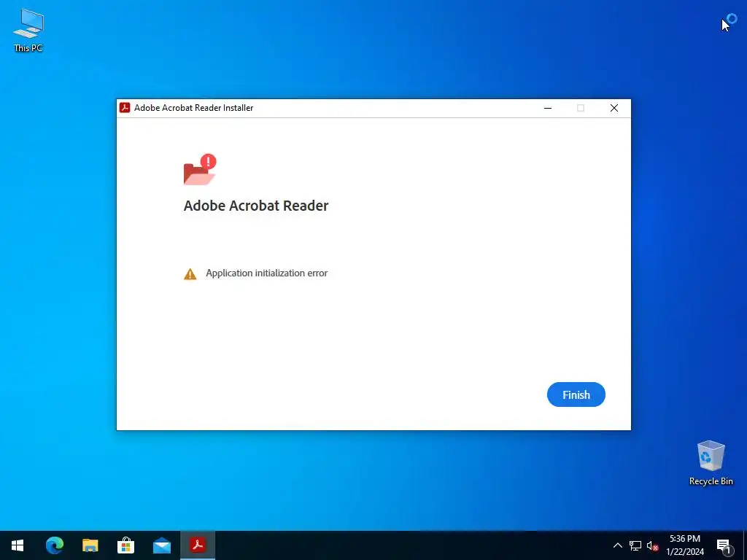Click the red folder error icon

[x=200, y=169]
